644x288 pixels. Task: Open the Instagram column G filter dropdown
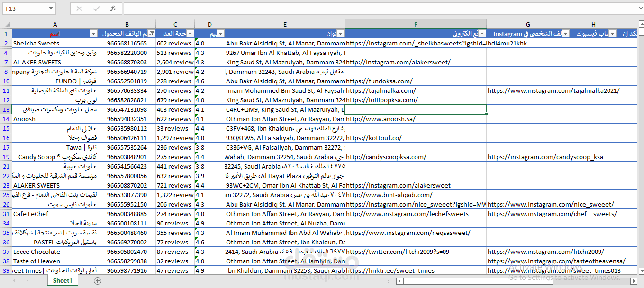point(564,34)
